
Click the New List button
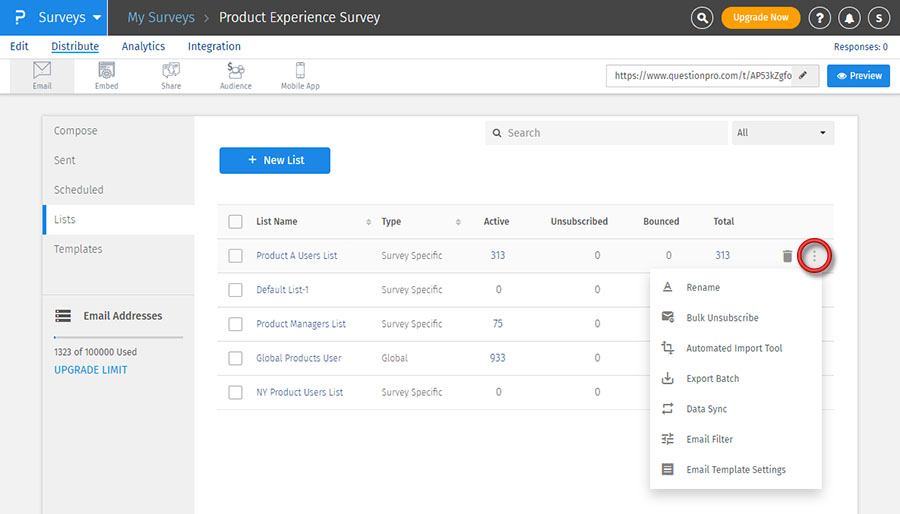(274, 160)
